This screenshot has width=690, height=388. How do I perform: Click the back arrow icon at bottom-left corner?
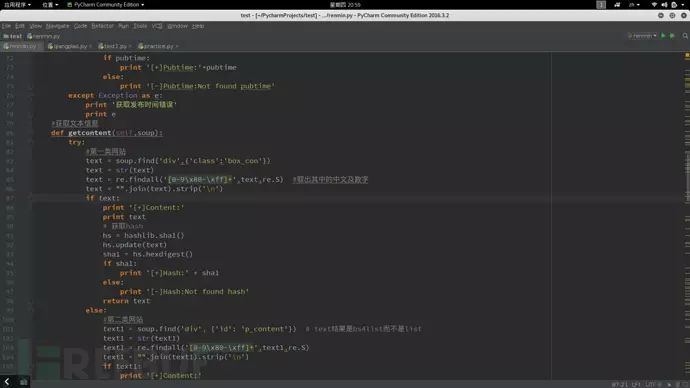(x=7, y=382)
